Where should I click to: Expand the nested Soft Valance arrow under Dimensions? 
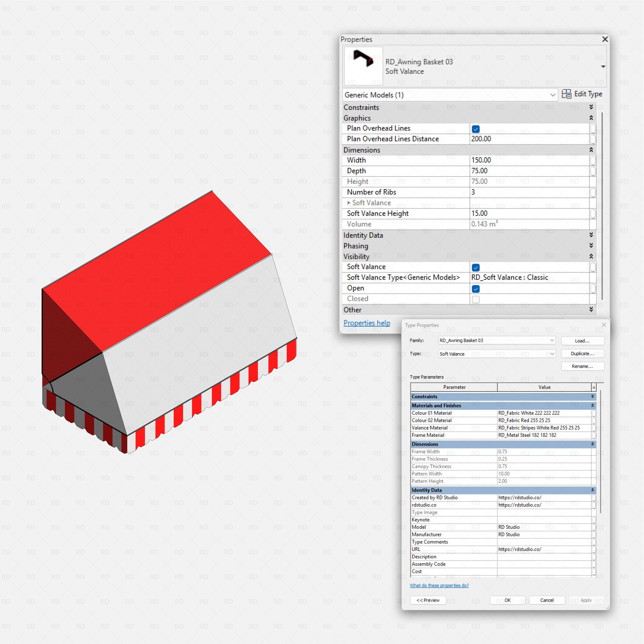coord(349,203)
